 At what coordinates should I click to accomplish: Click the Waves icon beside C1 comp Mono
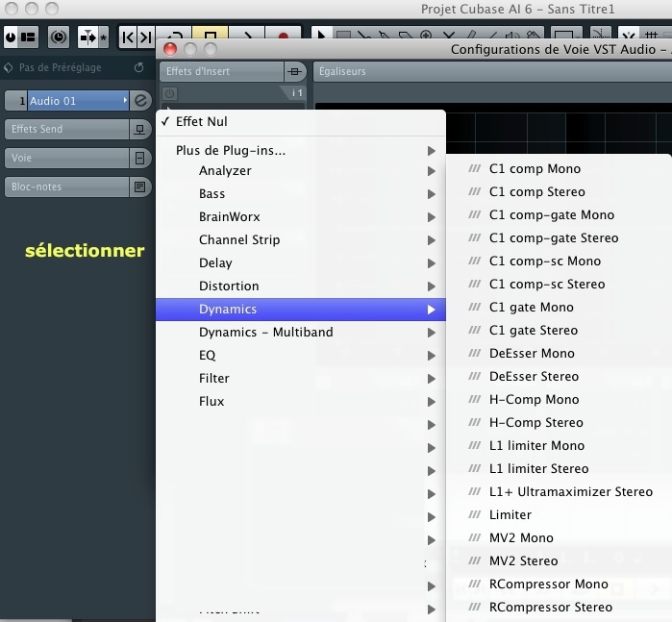tap(474, 168)
